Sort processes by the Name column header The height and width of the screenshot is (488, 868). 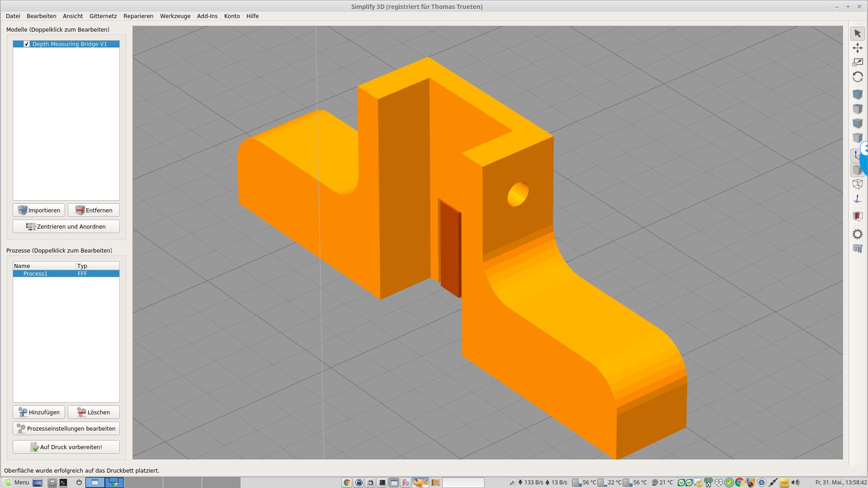[44, 266]
